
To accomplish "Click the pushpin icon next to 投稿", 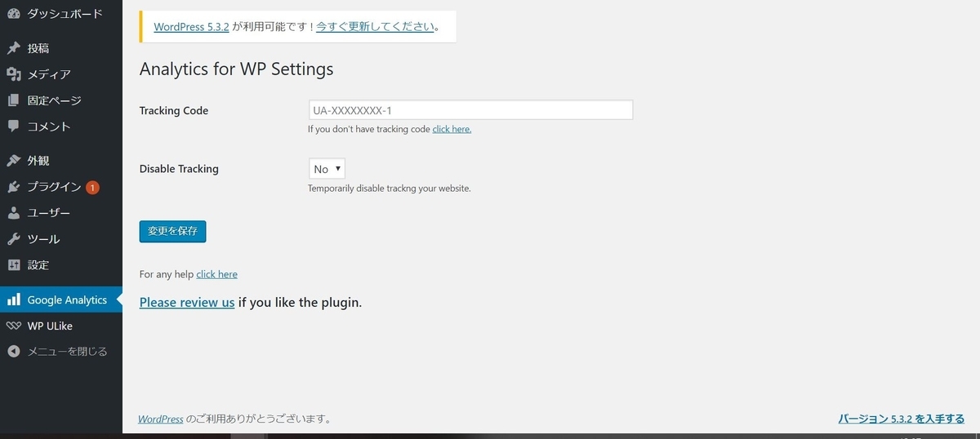I will tap(13, 48).
